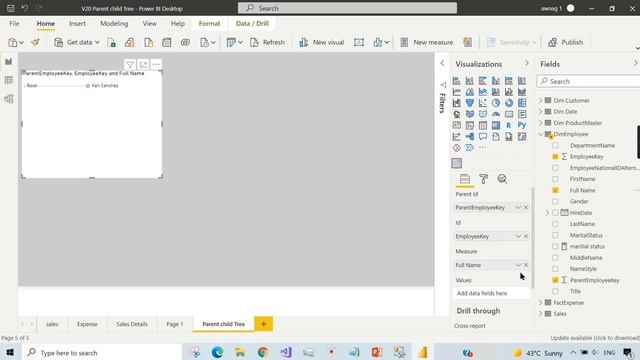This screenshot has height=360, width=640.
Task: Open the Format paint-roller pane
Action: click(x=484, y=179)
